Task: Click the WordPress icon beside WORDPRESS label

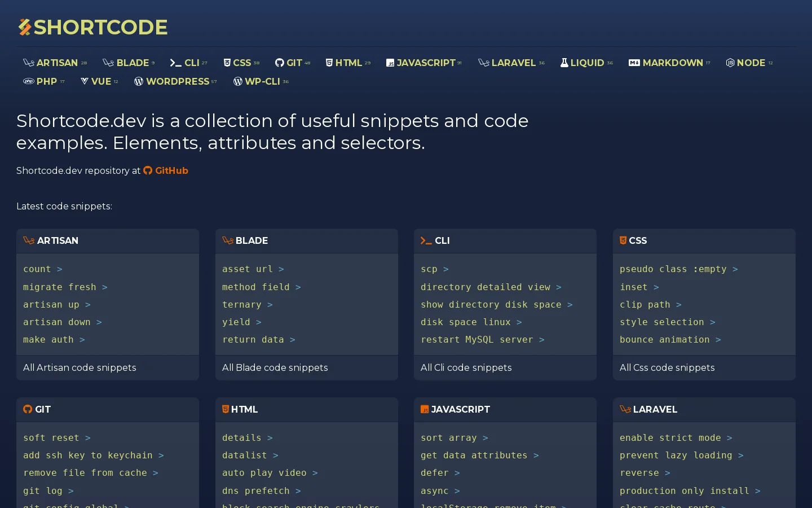Action: [x=139, y=81]
